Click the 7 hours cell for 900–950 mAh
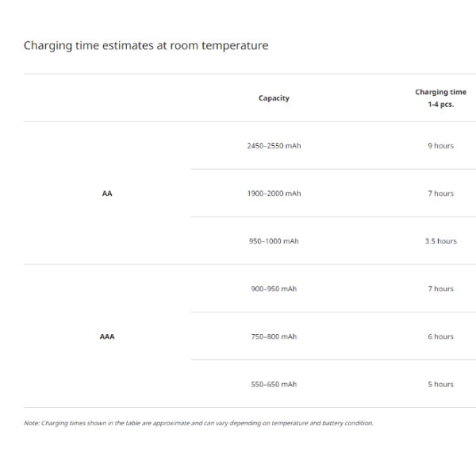The height and width of the screenshot is (476, 476). point(440,289)
